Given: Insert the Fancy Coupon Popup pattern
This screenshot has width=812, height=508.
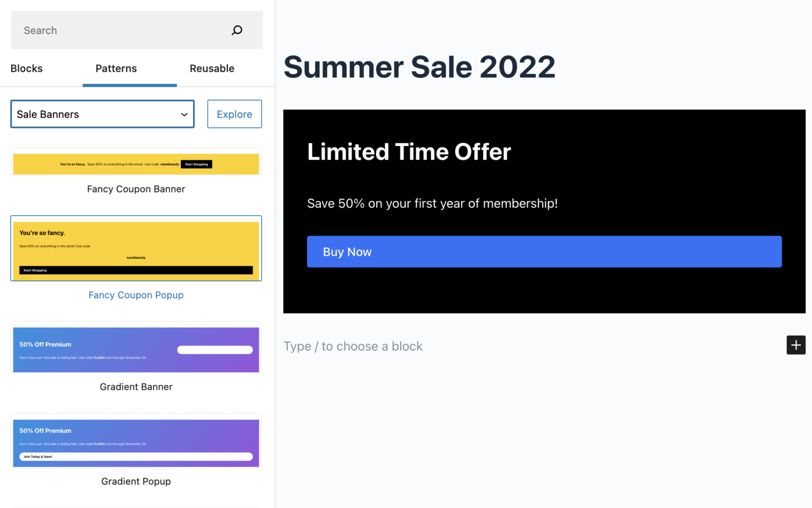Looking at the screenshot, I should pos(136,248).
